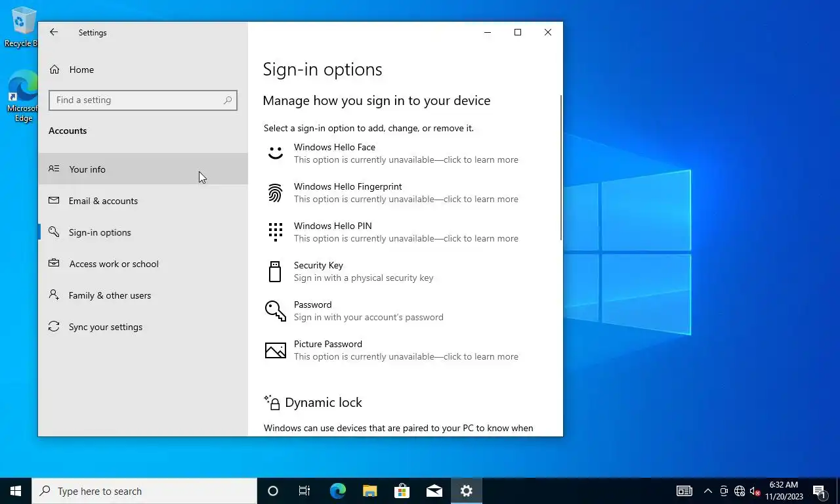
Task: Click the Email & accounts envelope icon
Action: (54, 201)
